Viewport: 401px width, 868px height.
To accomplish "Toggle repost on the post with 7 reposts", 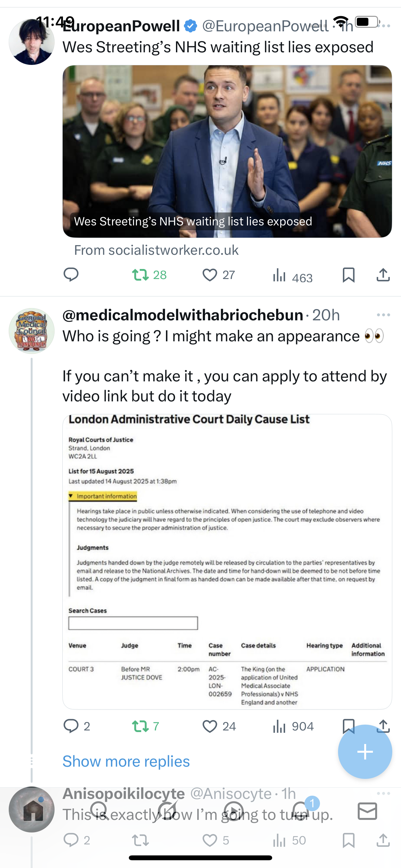I will (x=140, y=726).
